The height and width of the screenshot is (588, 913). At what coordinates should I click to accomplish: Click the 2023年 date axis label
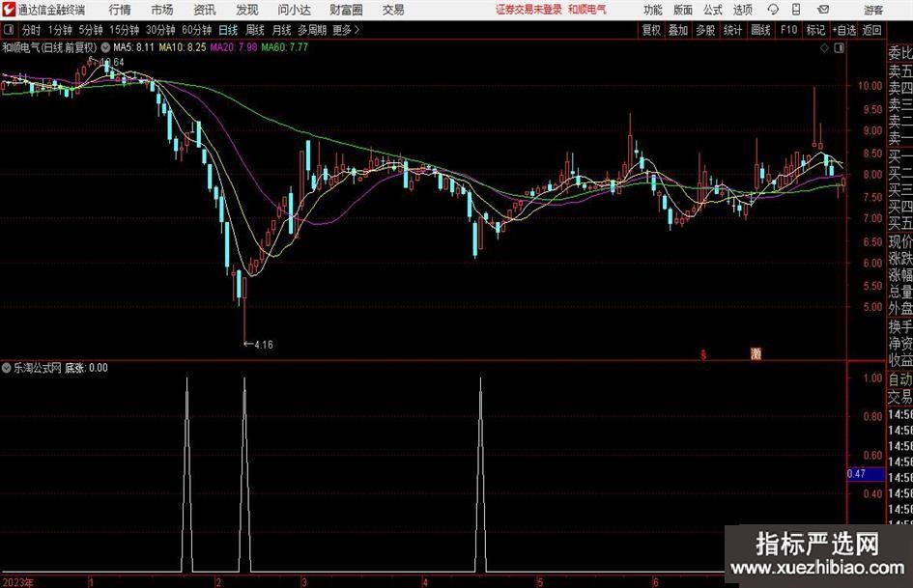point(17,582)
